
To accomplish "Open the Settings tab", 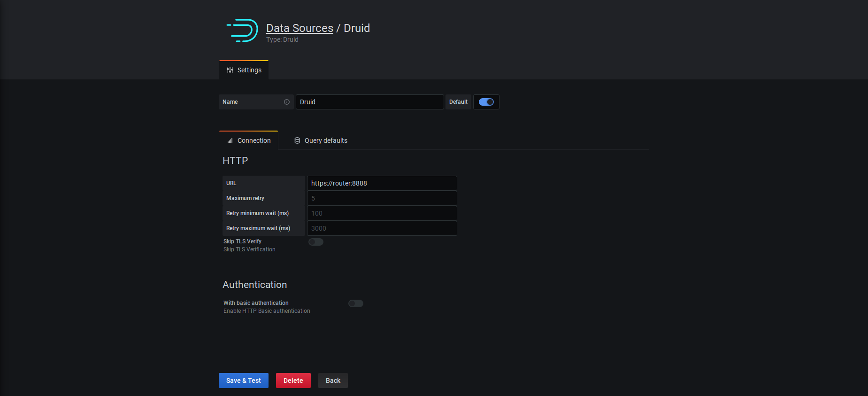I will point(244,70).
